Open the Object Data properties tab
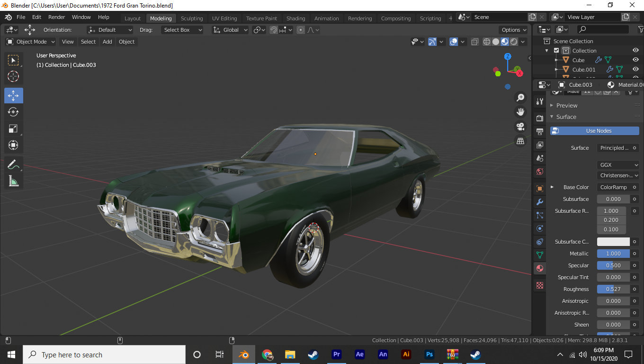 click(539, 255)
